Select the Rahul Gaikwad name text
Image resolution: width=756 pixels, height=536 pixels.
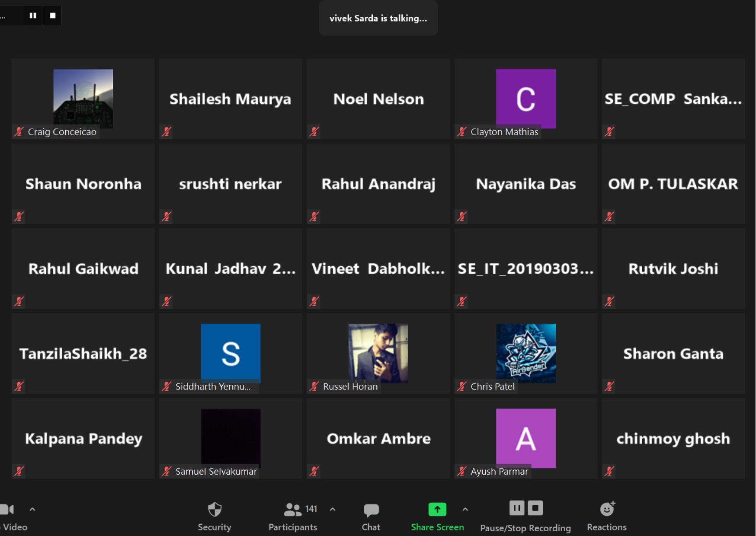pos(83,269)
